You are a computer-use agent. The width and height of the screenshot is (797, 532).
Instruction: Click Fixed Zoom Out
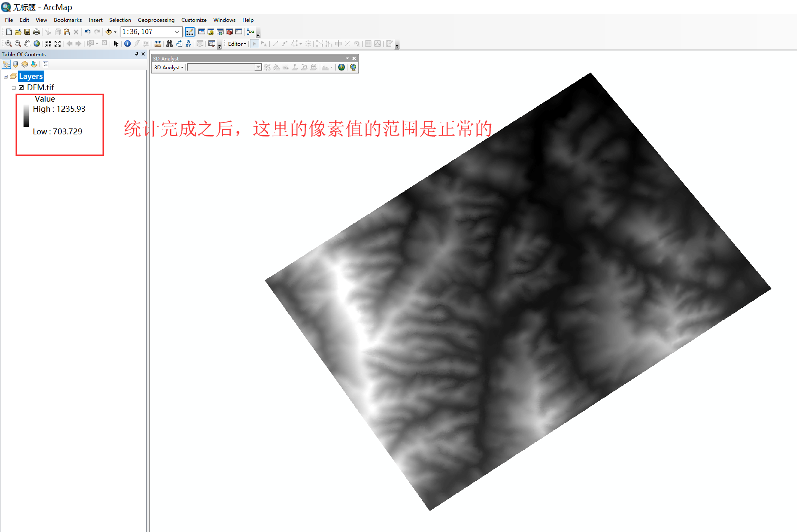(x=58, y=44)
